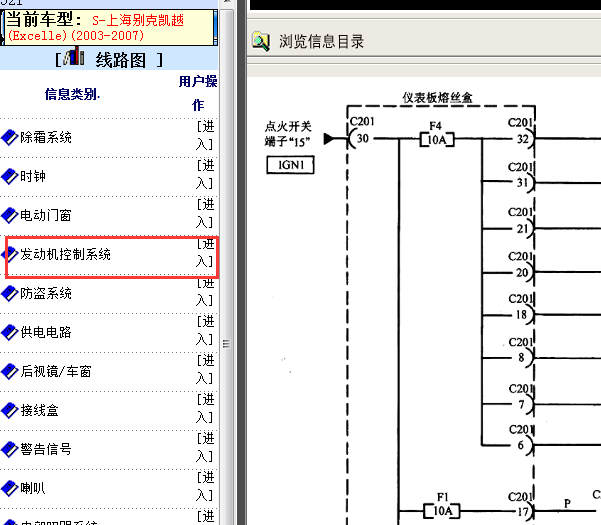Click the book icon beside 电动门窗

[10, 215]
